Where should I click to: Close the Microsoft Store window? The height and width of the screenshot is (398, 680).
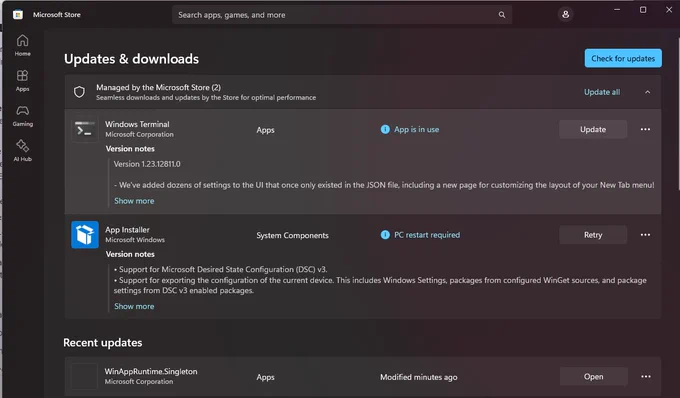click(669, 10)
